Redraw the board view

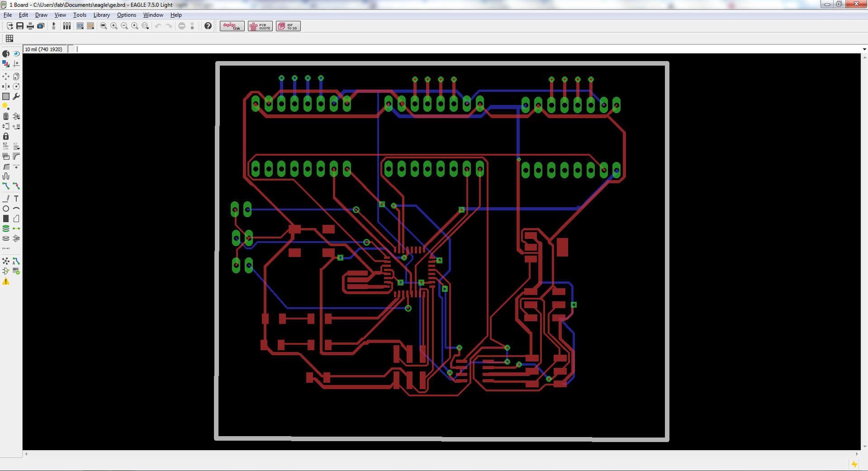135,26
